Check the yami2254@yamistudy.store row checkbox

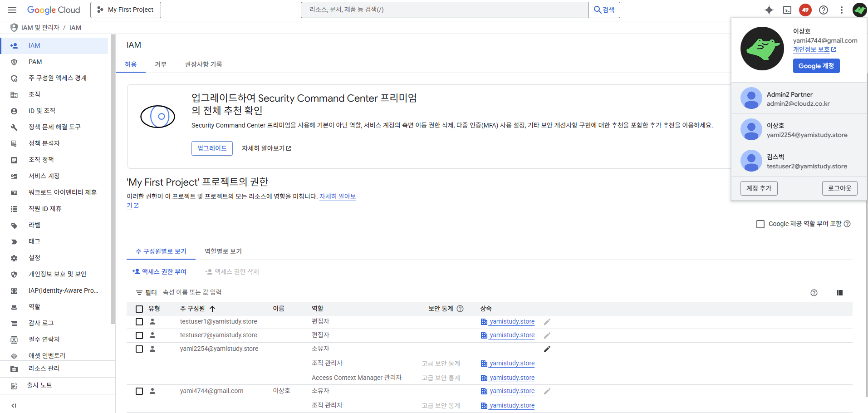tap(139, 349)
